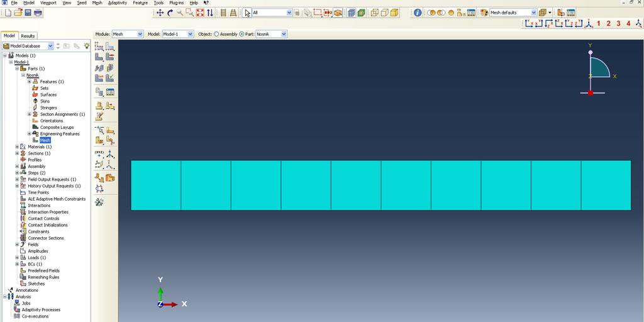
Task: Apply the XY front view icon
Action: coord(529,23)
